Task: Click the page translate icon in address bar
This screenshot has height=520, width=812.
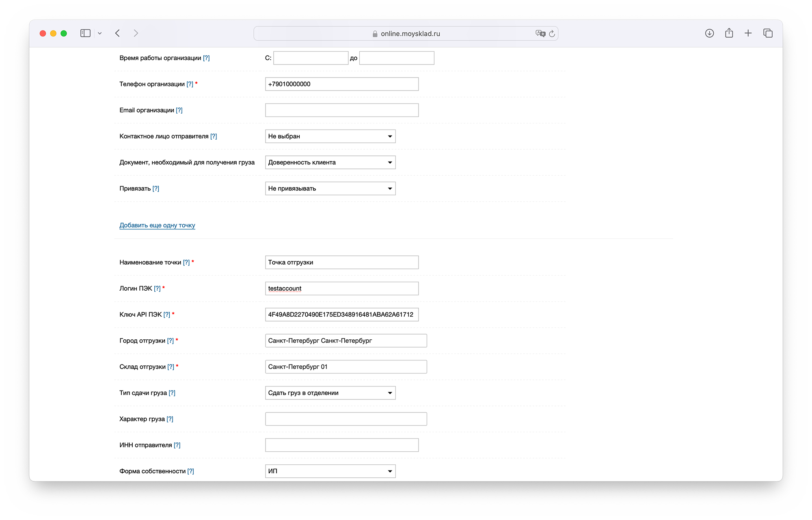Action: [x=540, y=34]
